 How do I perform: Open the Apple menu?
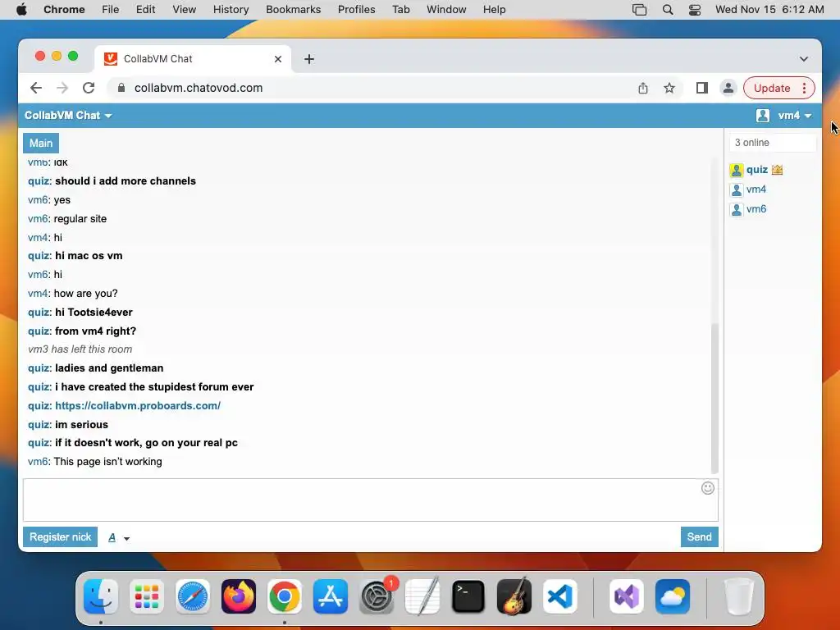point(21,10)
